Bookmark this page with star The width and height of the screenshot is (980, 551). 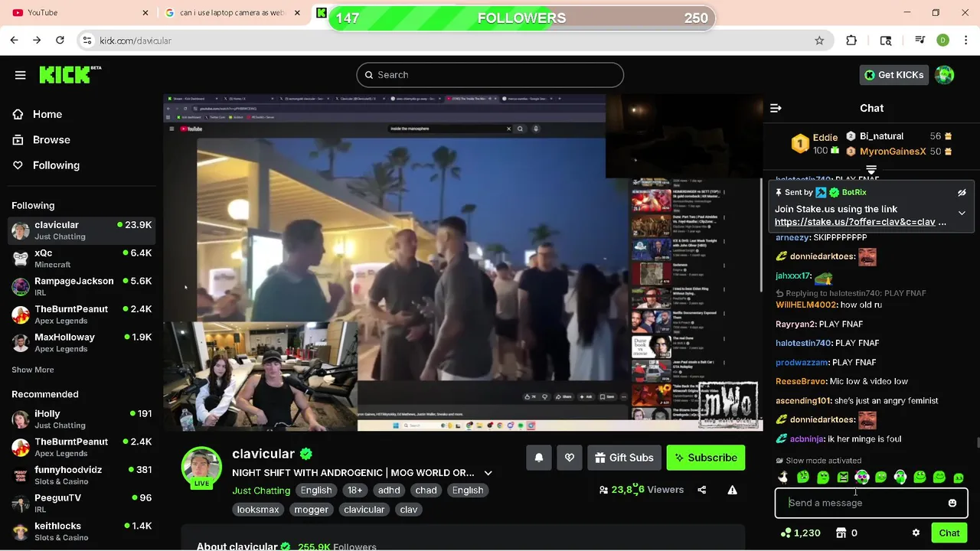pos(819,41)
